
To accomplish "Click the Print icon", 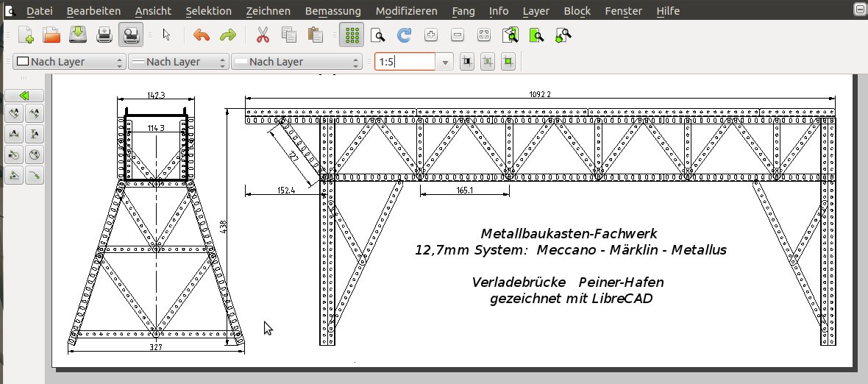I will [x=104, y=35].
